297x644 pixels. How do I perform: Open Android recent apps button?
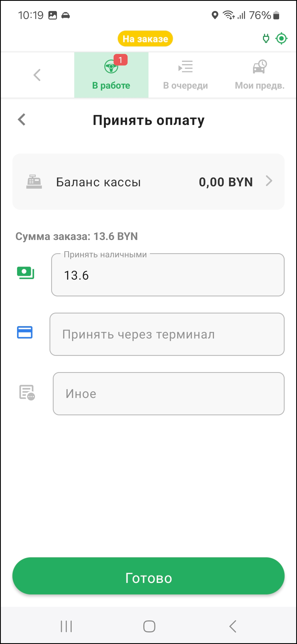tap(66, 626)
